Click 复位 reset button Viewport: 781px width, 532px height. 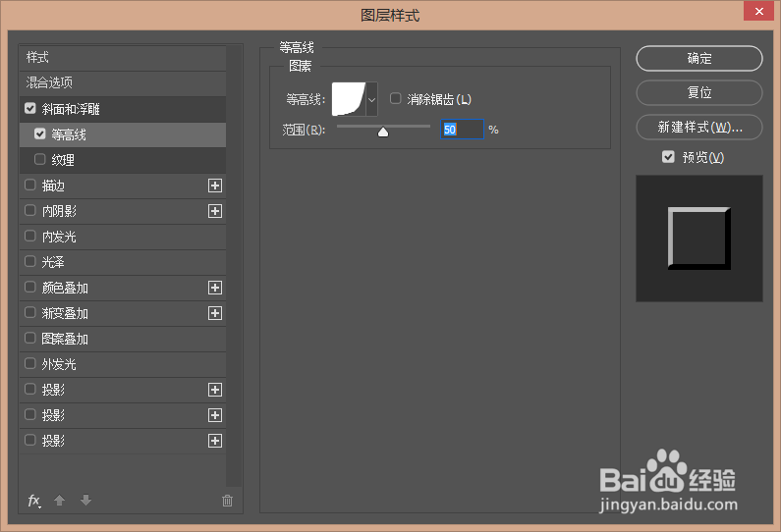tap(699, 93)
